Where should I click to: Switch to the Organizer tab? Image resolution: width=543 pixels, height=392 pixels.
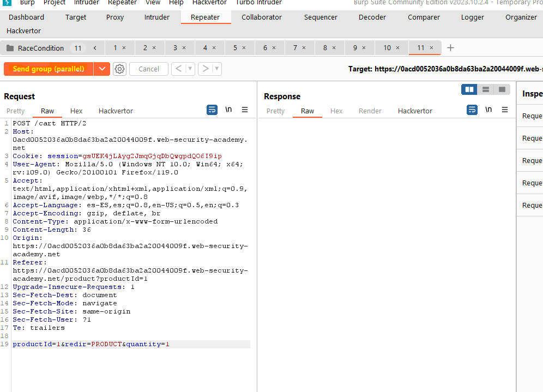(521, 17)
